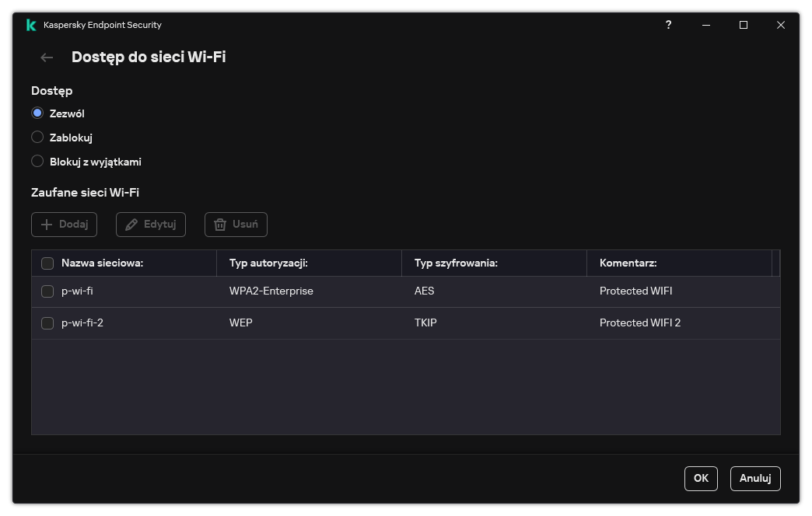The height and width of the screenshot is (516, 812).
Task: Click the Usuń (delete) button
Action: (236, 225)
